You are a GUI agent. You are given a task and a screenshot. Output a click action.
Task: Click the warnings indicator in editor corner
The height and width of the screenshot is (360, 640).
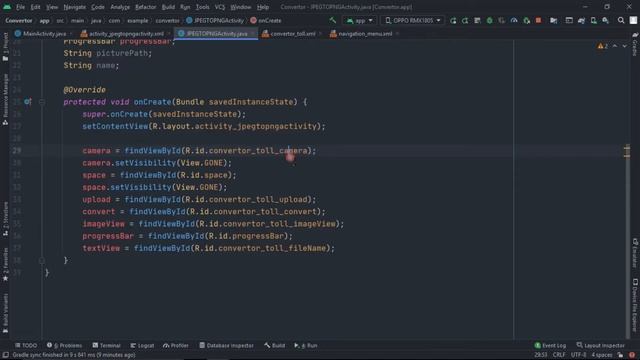(602, 46)
